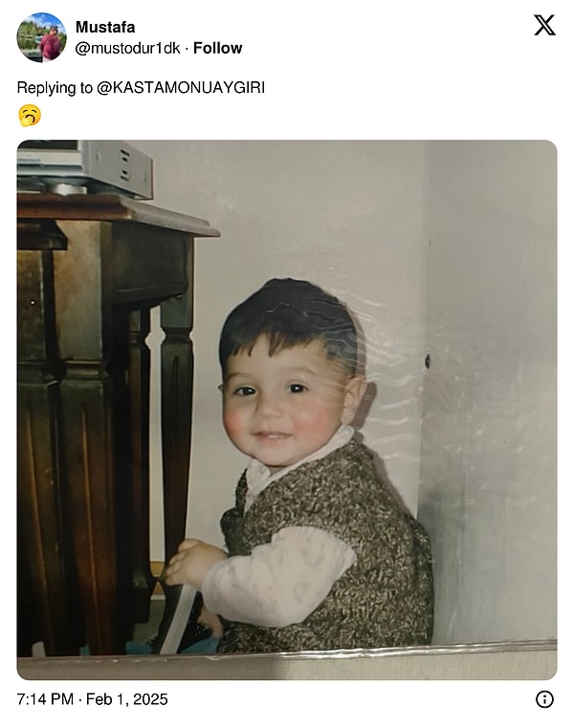Open Mustafa's profile avatar
This screenshot has width=574, height=728.
42,37
